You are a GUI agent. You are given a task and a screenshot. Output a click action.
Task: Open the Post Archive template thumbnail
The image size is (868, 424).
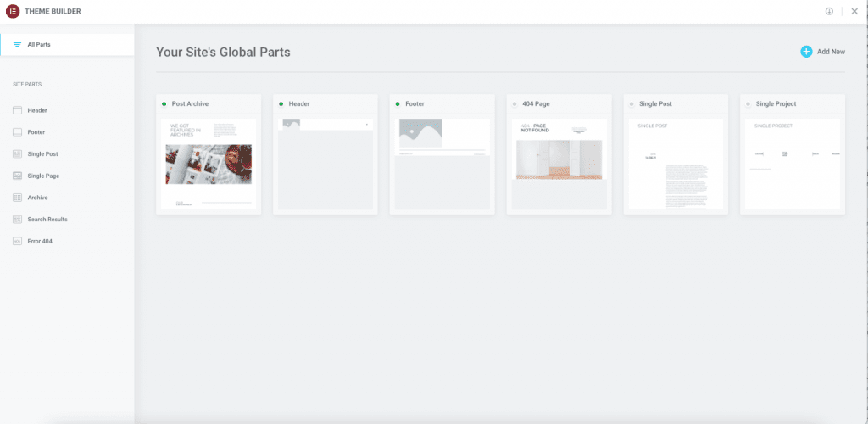(209, 164)
